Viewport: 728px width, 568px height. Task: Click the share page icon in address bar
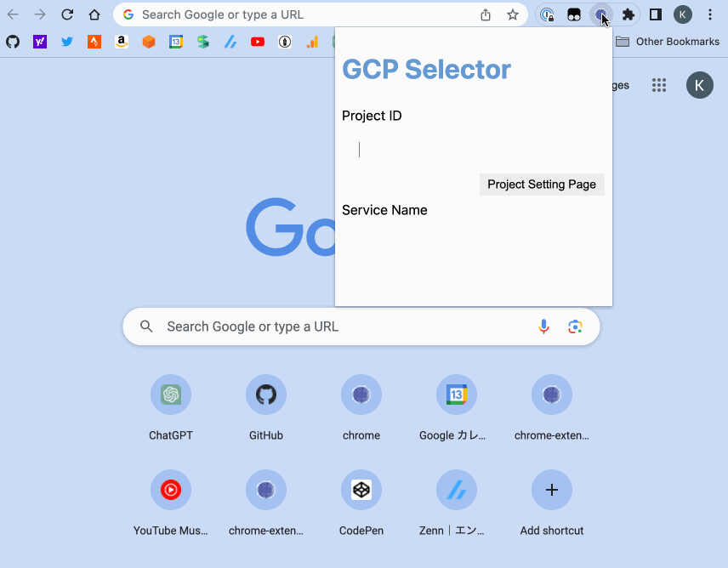pos(485,14)
